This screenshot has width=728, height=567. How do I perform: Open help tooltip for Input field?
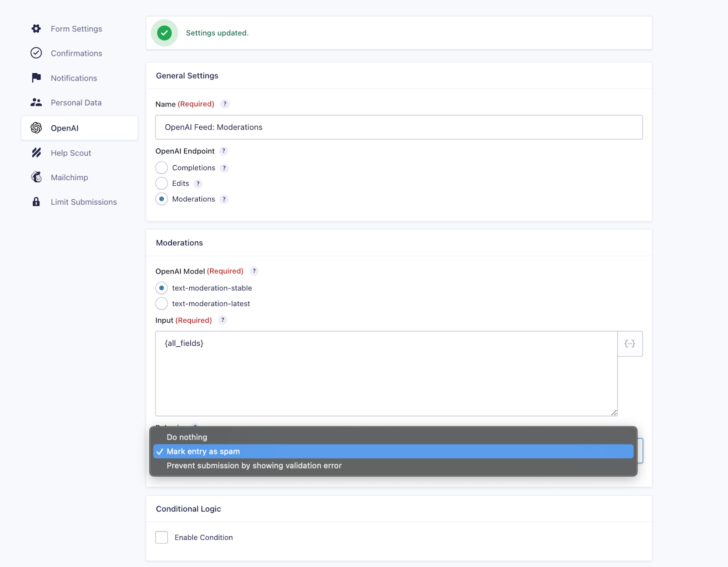(222, 320)
